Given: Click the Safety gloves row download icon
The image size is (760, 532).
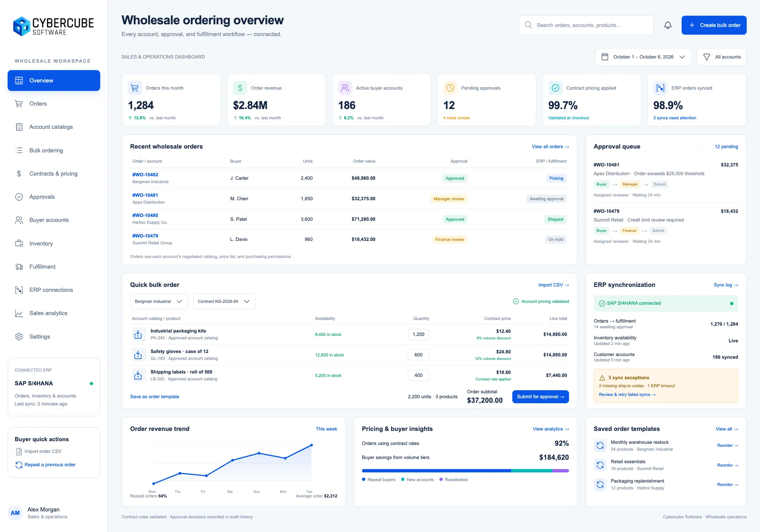Looking at the screenshot, I should pyautogui.click(x=138, y=355).
